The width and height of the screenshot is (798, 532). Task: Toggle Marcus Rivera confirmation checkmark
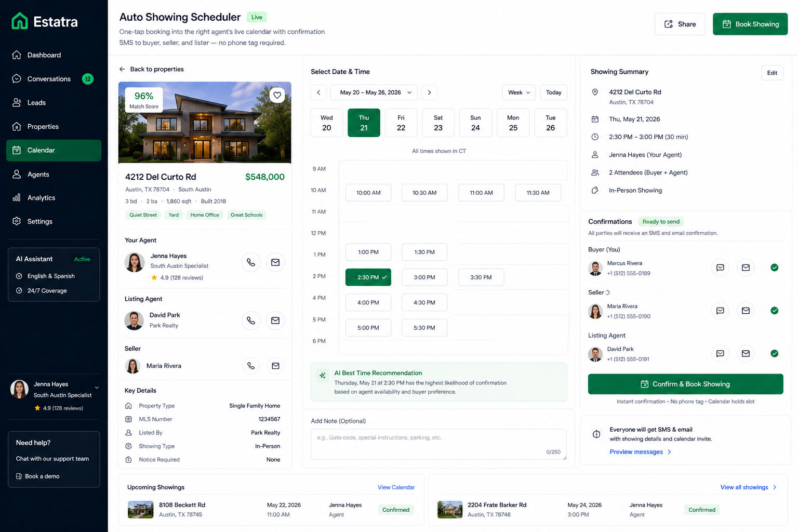[x=774, y=268]
